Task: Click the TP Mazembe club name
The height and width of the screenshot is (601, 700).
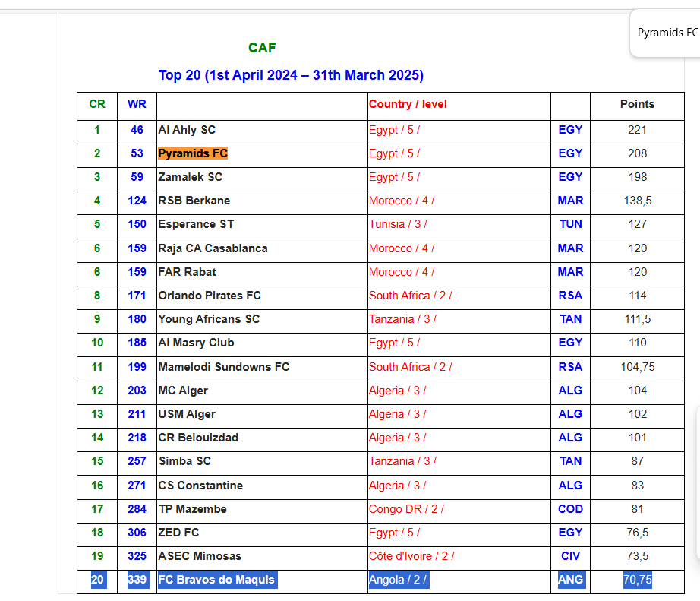Action: click(x=192, y=509)
